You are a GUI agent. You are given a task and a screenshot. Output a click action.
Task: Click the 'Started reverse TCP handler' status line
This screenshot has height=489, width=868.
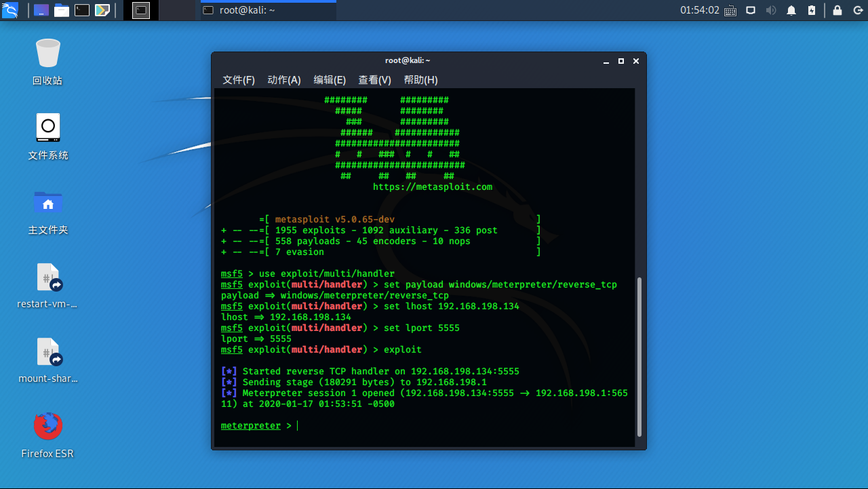click(x=370, y=371)
